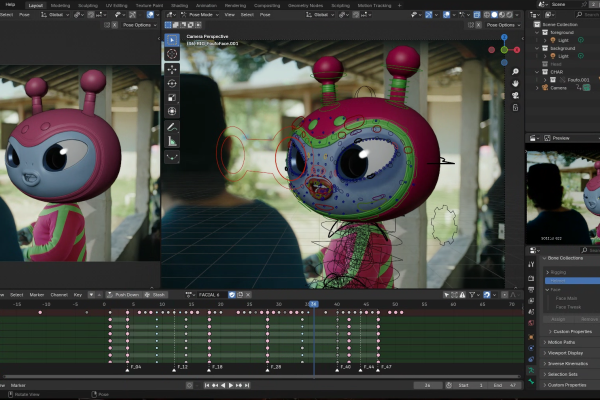Open main viewport Global orientation dropdown
Image resolution: width=600 pixels, height=400 pixels.
320,15
